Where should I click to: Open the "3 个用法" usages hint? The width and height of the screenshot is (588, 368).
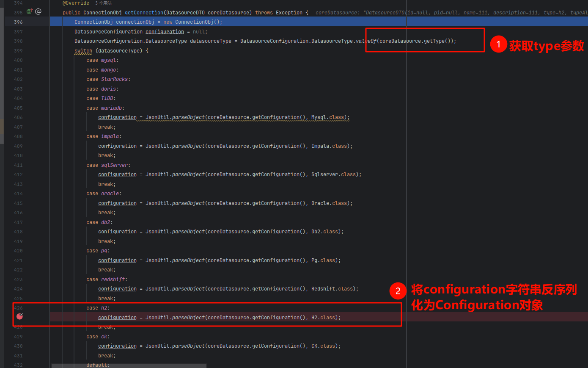[103, 3]
